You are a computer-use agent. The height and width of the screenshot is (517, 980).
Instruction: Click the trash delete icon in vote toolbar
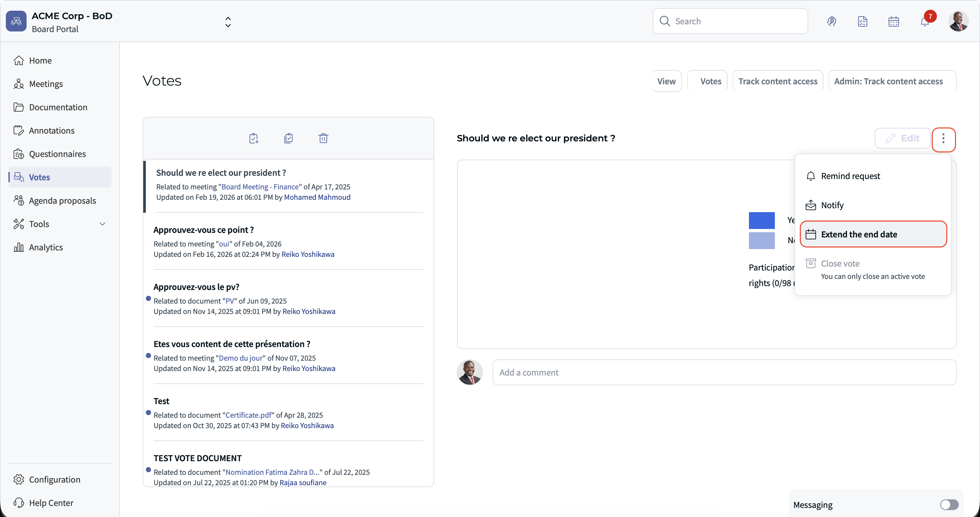pos(323,138)
